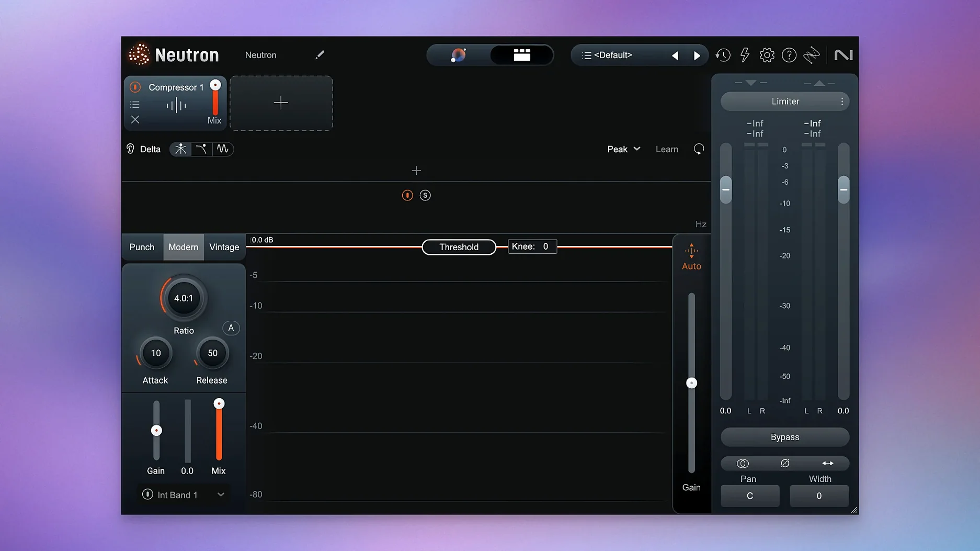Go to the next preset arrow
The image size is (980, 551).
(697, 55)
